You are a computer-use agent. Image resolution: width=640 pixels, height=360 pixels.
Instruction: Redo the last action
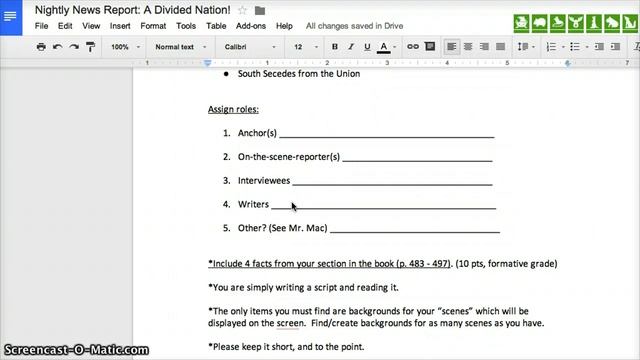coord(74,47)
